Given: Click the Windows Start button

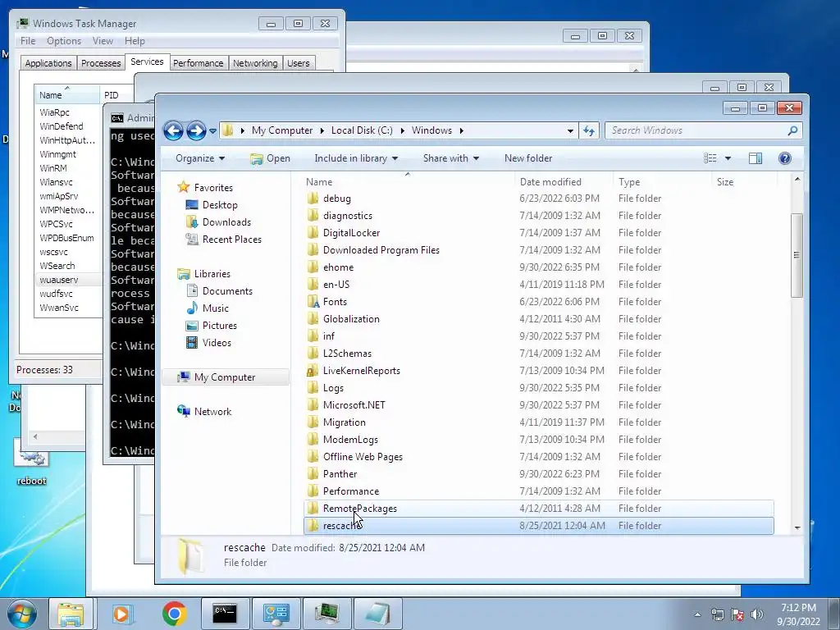Looking at the screenshot, I should 22,614.
